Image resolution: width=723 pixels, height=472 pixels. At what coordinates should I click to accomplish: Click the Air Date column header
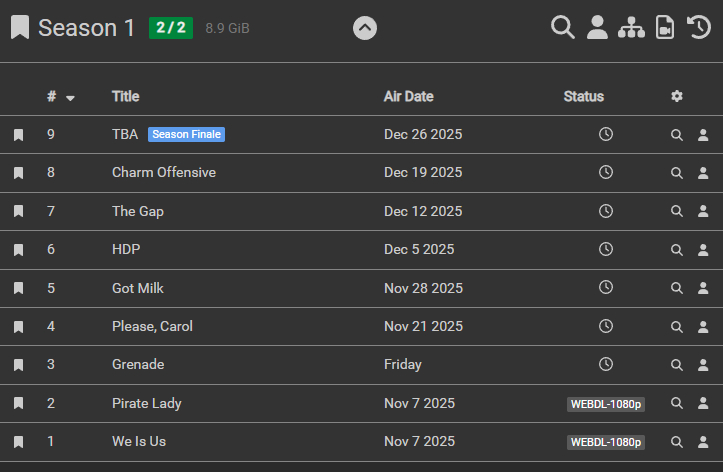pos(408,97)
